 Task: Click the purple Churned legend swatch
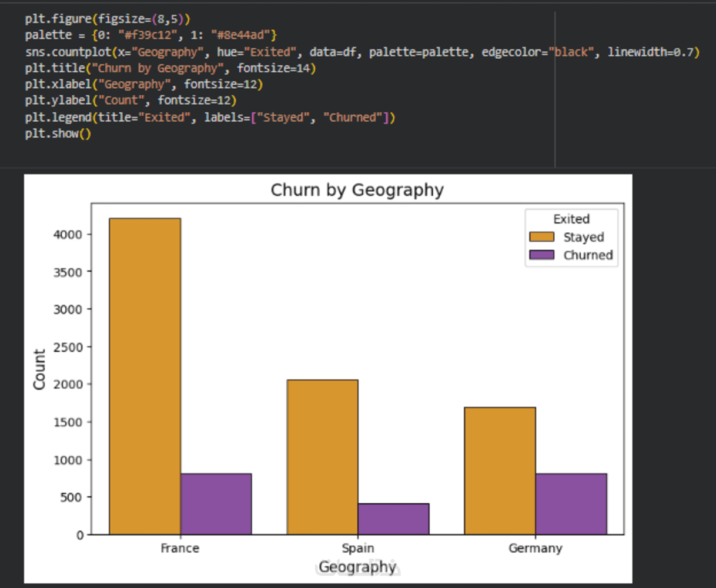[x=541, y=255]
